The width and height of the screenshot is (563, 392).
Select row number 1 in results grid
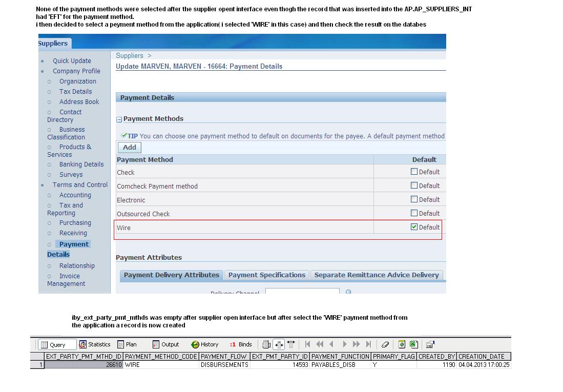(37, 365)
